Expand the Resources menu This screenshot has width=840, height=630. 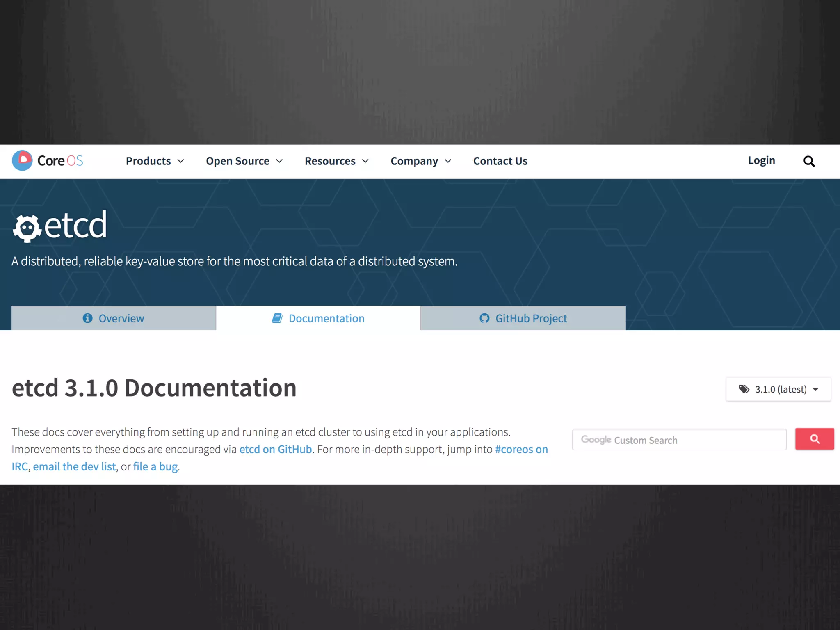coord(337,161)
